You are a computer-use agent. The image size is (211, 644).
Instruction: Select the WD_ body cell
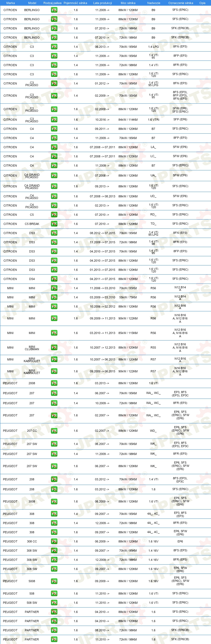153,431
